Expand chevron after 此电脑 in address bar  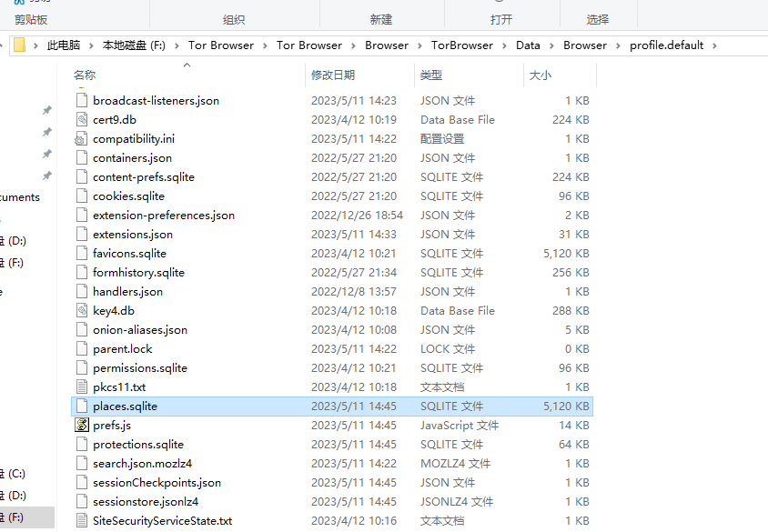pyautogui.click(x=91, y=45)
